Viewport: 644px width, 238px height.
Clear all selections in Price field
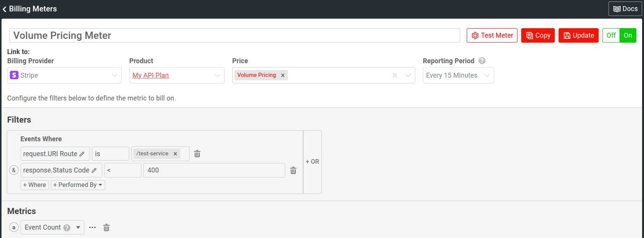point(395,75)
